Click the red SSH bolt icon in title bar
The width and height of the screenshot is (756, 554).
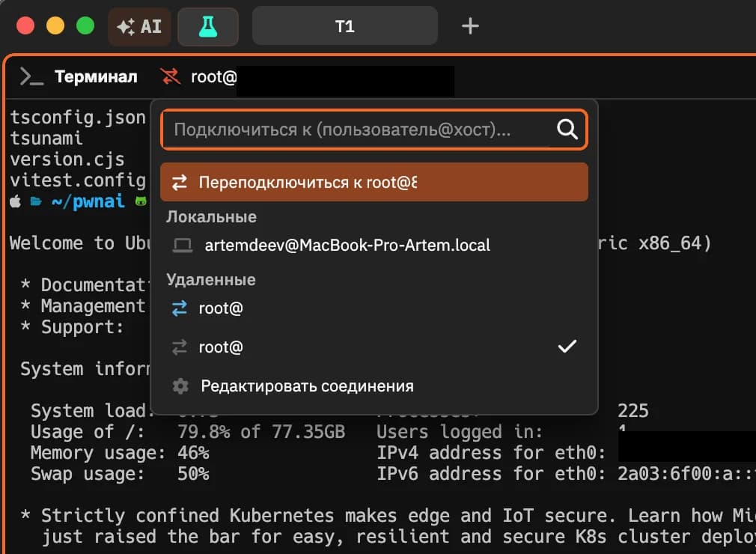(x=170, y=76)
